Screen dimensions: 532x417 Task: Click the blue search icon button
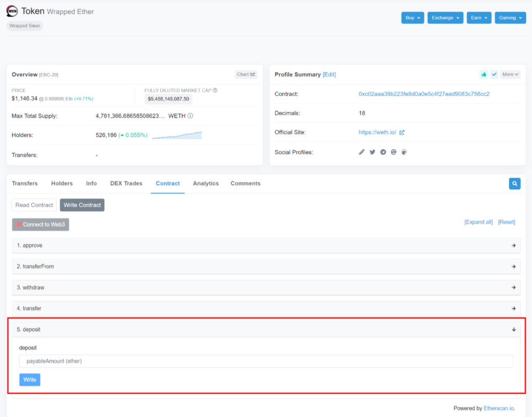pyautogui.click(x=515, y=184)
